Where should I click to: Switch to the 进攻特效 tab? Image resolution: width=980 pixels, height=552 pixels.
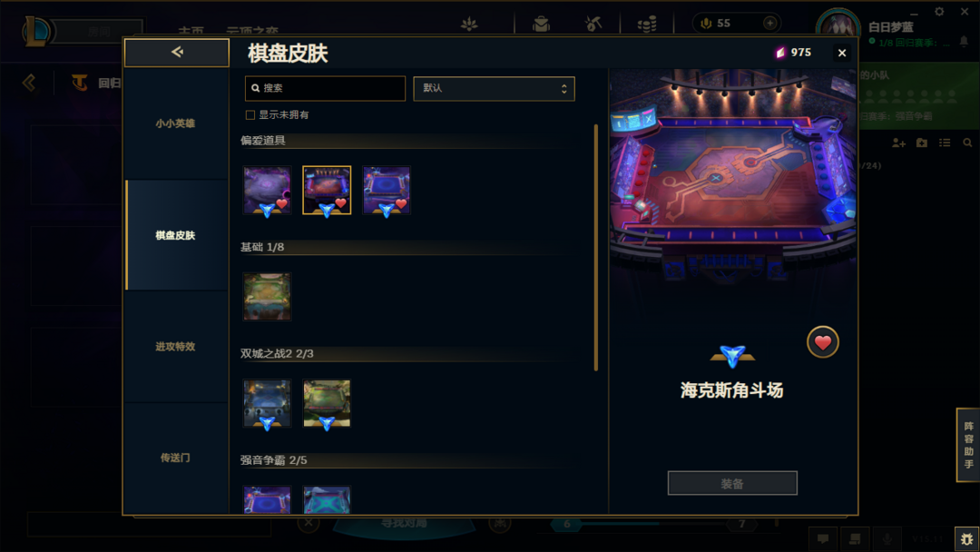click(176, 346)
